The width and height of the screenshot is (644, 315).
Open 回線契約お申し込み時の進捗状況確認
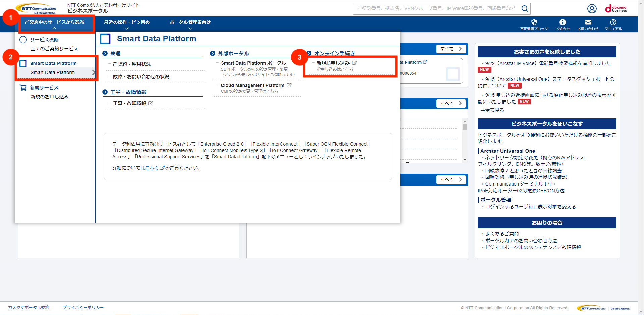click(x=526, y=177)
